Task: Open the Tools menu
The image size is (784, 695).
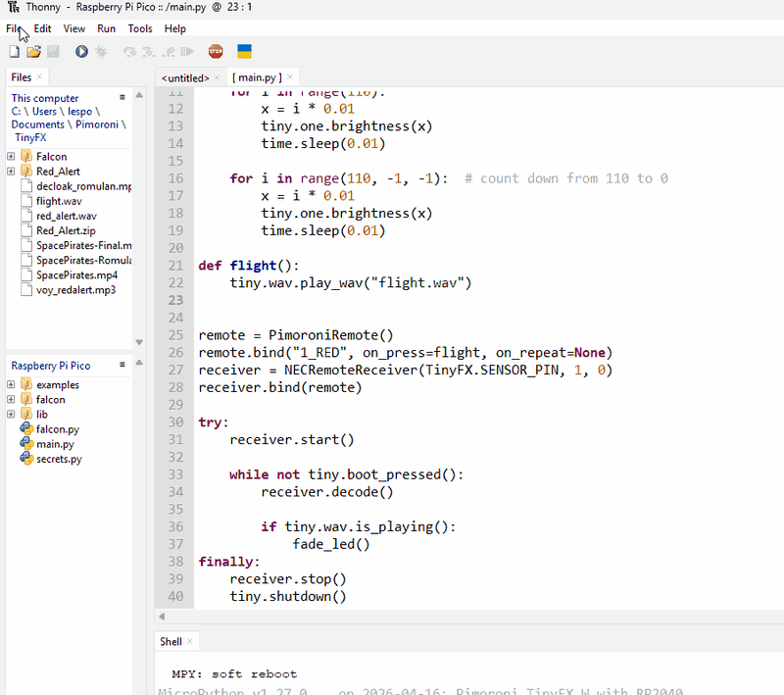Action: (140, 29)
